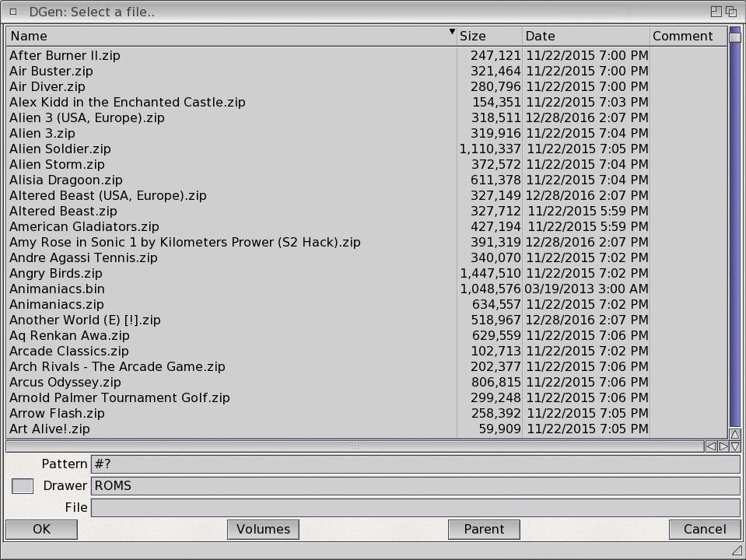Screen dimensions: 746x560
Task: Click size value 806,815
Action: coord(496,382)
